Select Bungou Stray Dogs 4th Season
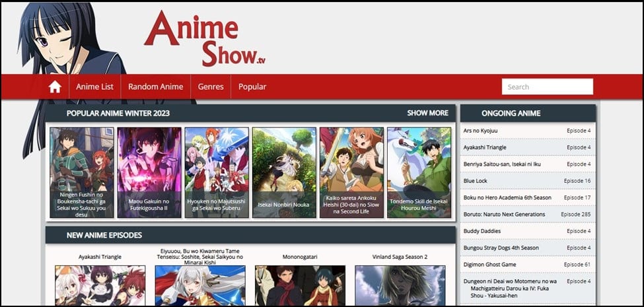This screenshot has height=307, width=644. click(501, 248)
